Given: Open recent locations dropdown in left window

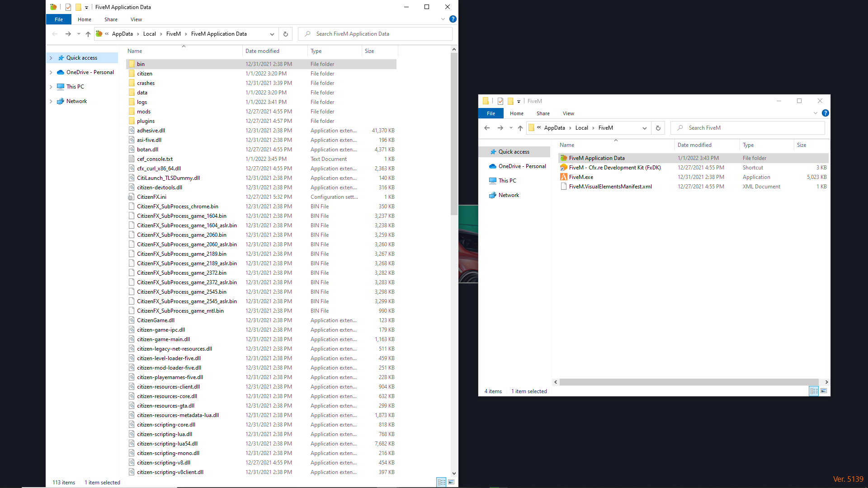Looking at the screenshot, I should (x=79, y=34).
